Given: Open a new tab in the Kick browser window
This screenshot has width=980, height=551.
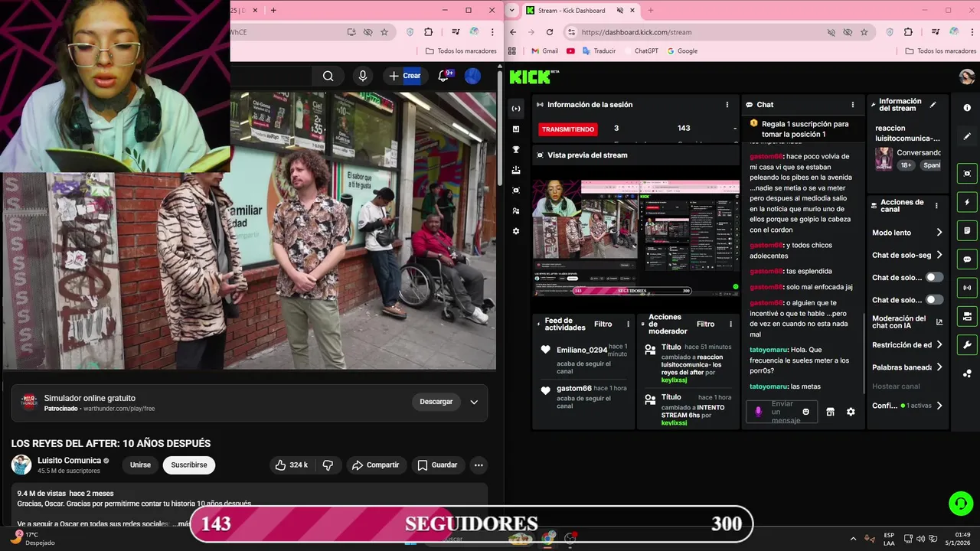Looking at the screenshot, I should click(651, 11).
